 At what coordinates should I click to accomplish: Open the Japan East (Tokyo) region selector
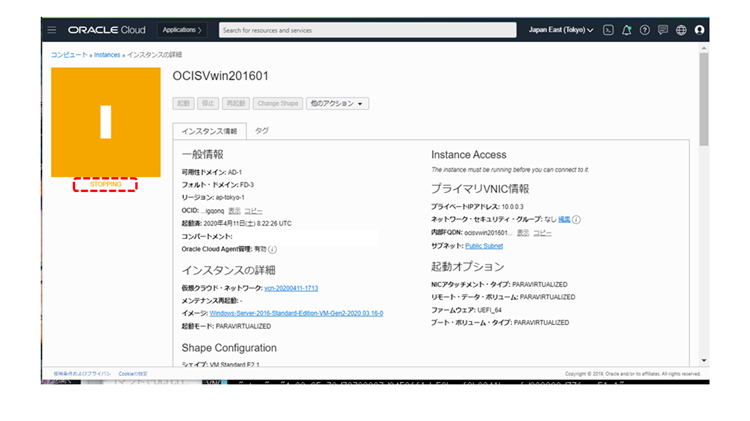point(561,30)
